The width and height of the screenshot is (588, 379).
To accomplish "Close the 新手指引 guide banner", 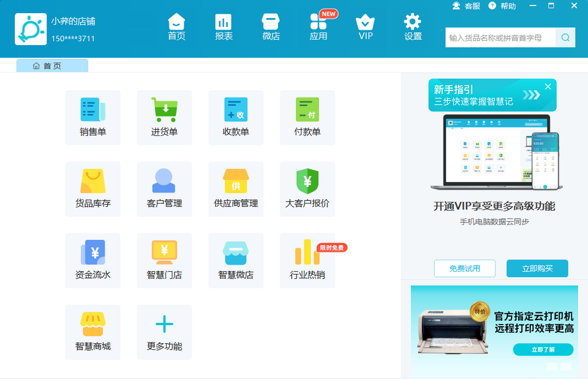I will pyautogui.click(x=548, y=87).
